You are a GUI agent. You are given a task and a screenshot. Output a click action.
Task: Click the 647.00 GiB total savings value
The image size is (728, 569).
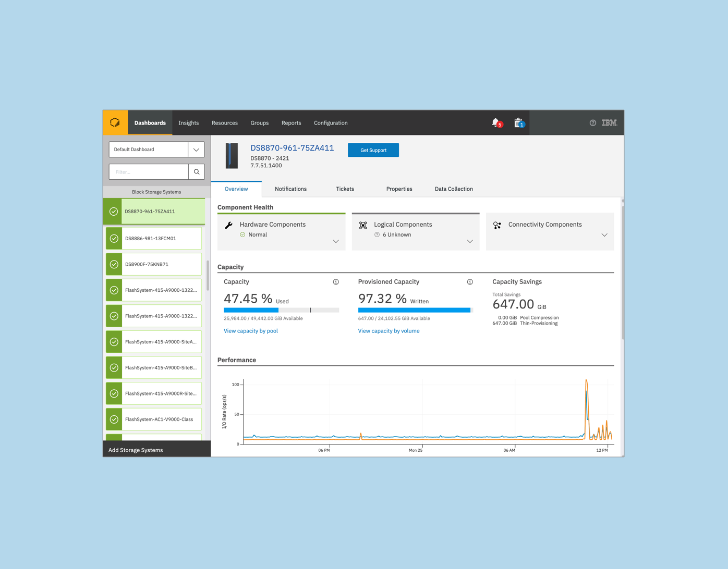519,304
